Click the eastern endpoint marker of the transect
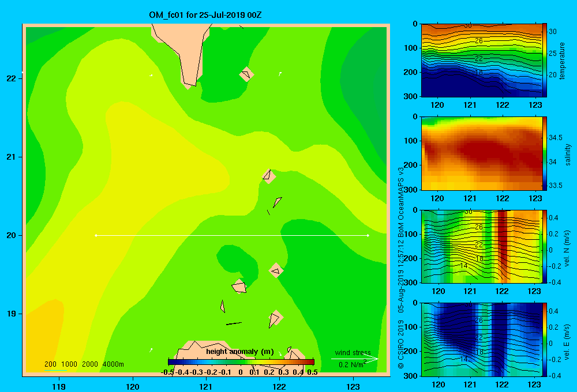This screenshot has height=392, width=577. click(x=368, y=235)
